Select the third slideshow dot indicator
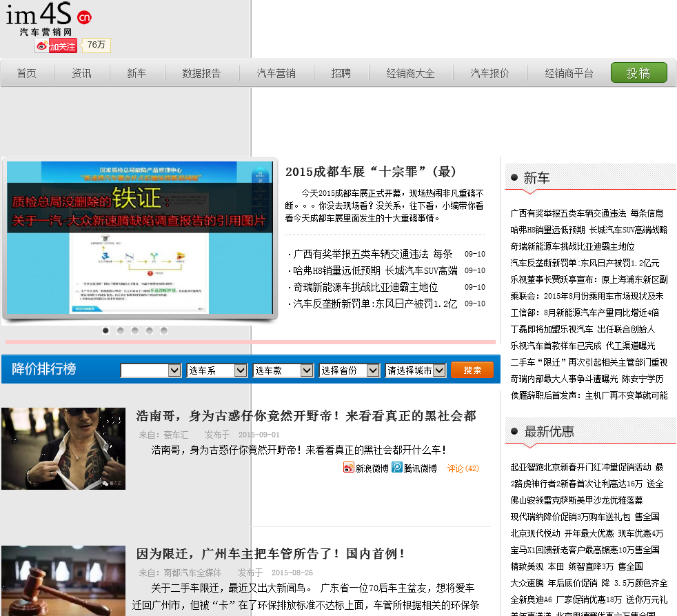This screenshot has width=677, height=616. [x=134, y=330]
